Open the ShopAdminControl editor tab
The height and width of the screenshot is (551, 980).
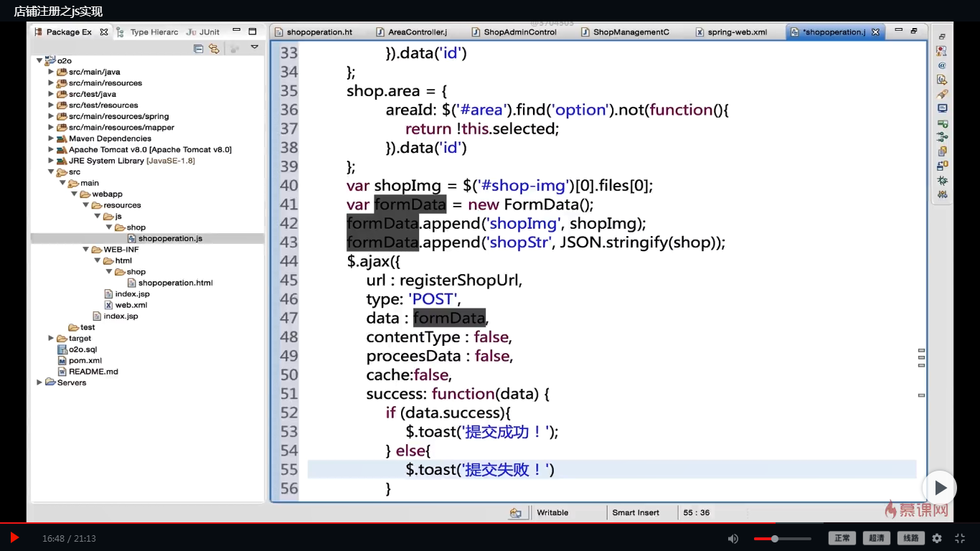tap(514, 32)
